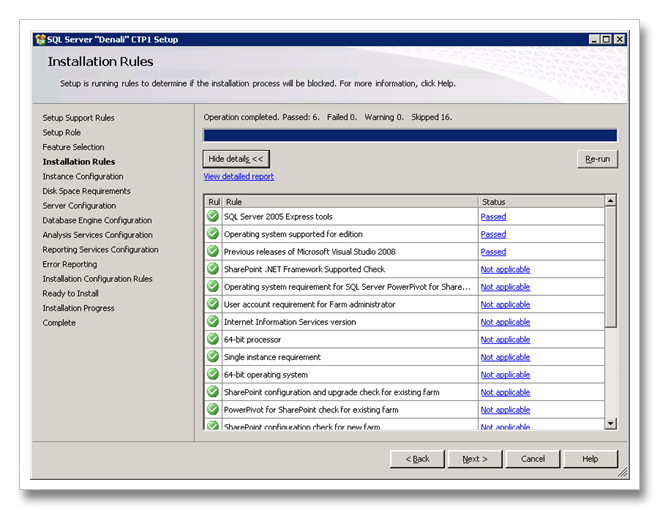Click the SQL Server 2005 Express tools rule name
Screen dimensions: 660x510
[278, 217]
